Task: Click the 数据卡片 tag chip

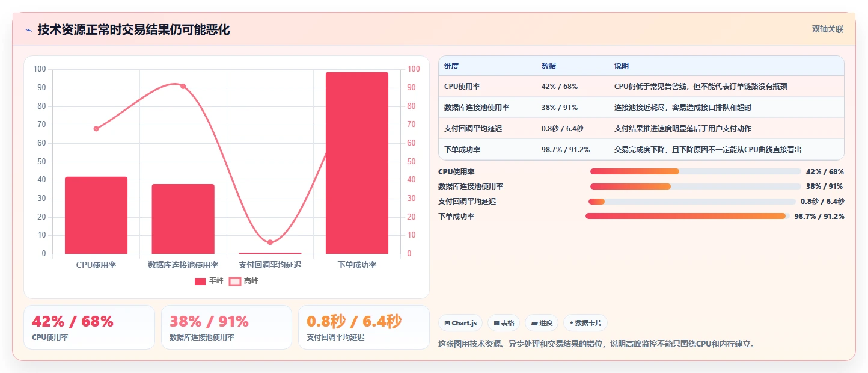Action: [x=585, y=323]
